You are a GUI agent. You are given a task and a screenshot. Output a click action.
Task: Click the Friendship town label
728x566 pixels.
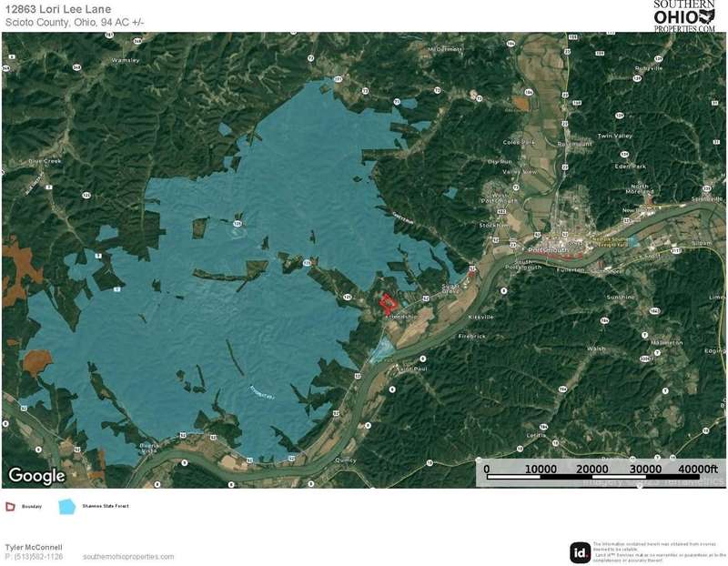pyautogui.click(x=400, y=317)
